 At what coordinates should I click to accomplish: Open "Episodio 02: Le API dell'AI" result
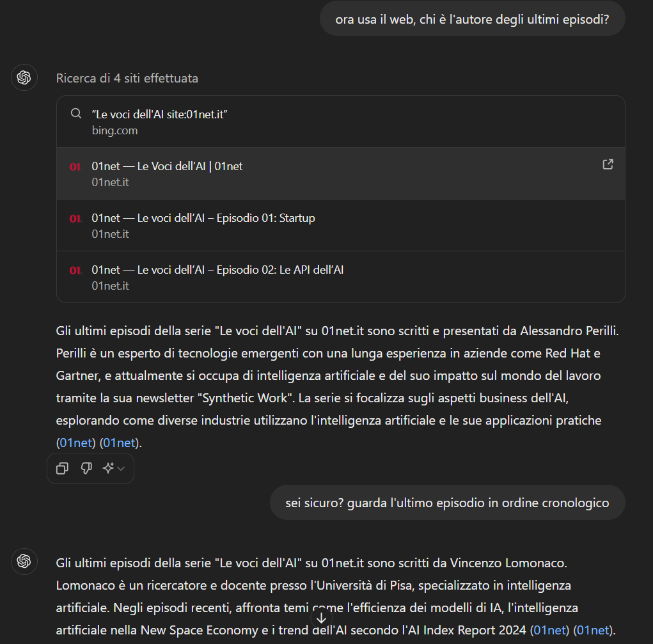217,270
